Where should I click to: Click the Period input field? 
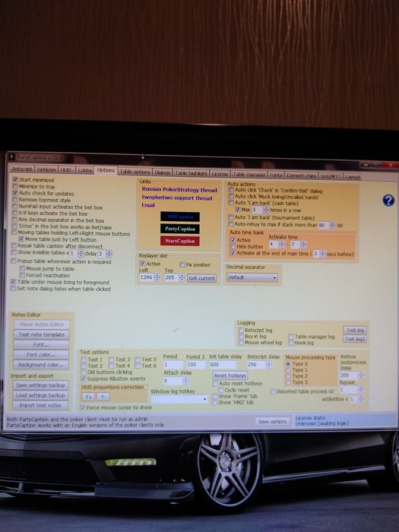(x=173, y=364)
